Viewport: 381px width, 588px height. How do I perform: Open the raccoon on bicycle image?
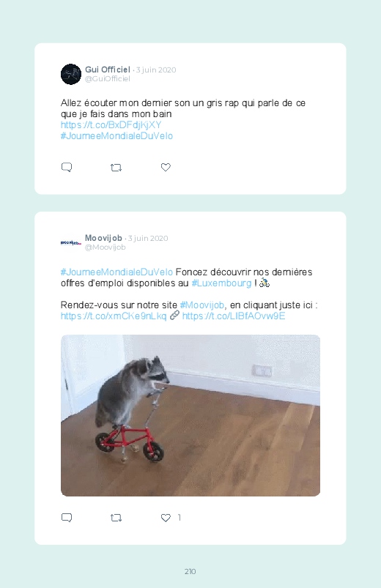190,415
